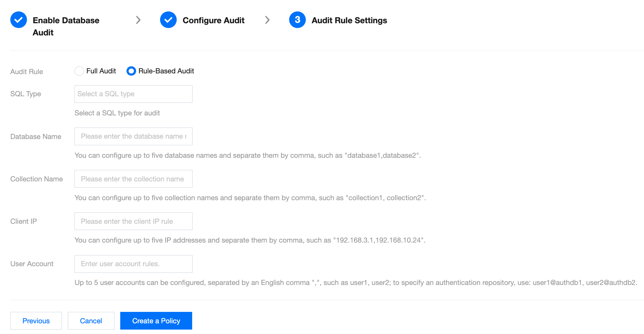Click the step 3 number icon
The image size is (644, 334).
coord(297,20)
